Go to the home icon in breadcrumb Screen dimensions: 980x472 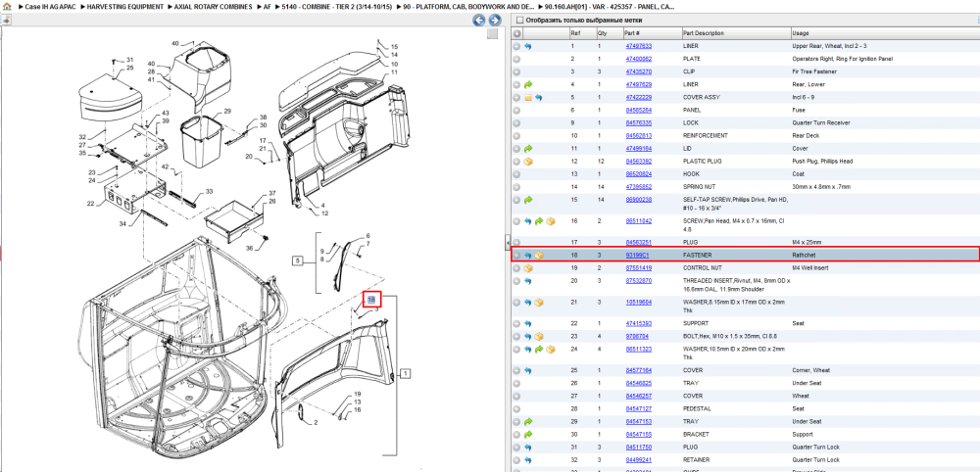(x=8, y=6)
